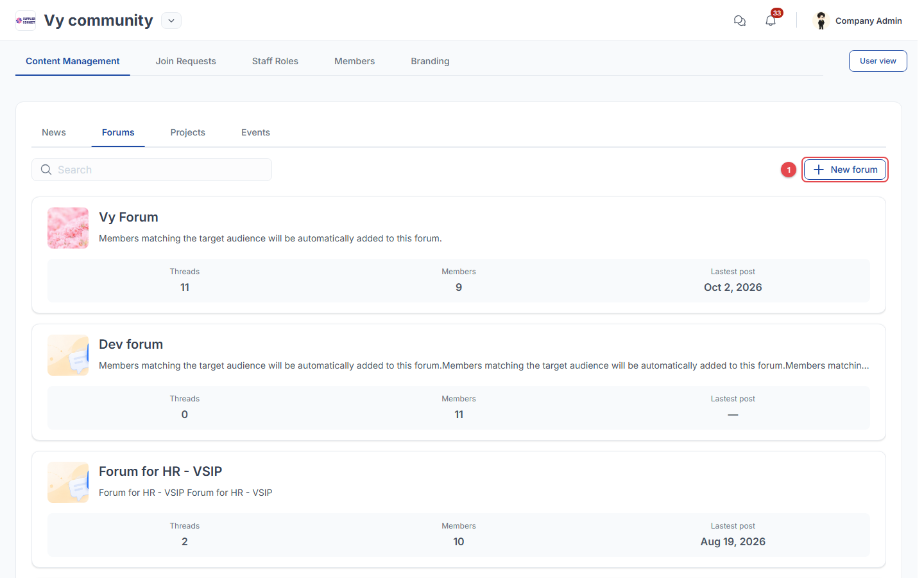Viewport: 924px width, 578px height.
Task: Click the Vy Forum flower thumbnail
Action: coord(68,228)
